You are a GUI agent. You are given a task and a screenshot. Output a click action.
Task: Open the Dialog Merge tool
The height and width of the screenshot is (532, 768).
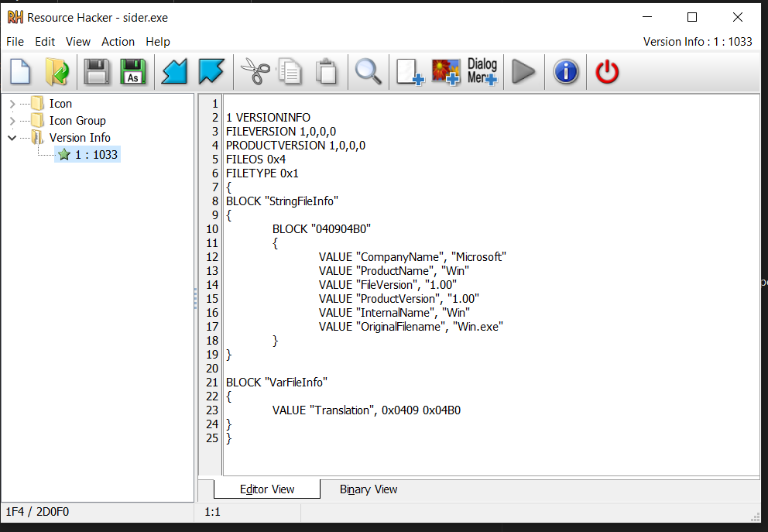click(482, 71)
